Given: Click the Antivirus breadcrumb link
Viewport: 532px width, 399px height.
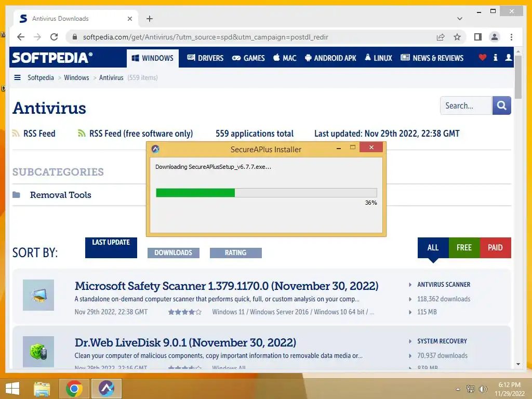Looking at the screenshot, I should pyautogui.click(x=111, y=77).
